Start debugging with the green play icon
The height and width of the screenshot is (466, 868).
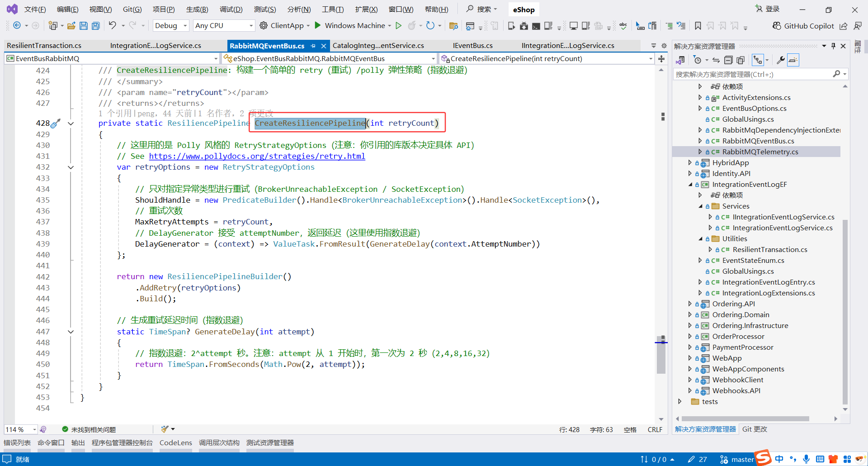[399, 25]
